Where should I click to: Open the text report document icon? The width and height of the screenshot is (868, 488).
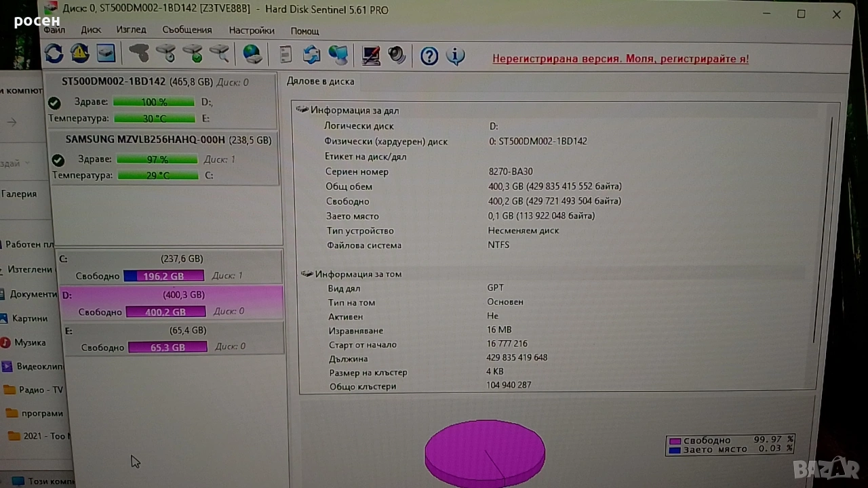click(x=285, y=54)
